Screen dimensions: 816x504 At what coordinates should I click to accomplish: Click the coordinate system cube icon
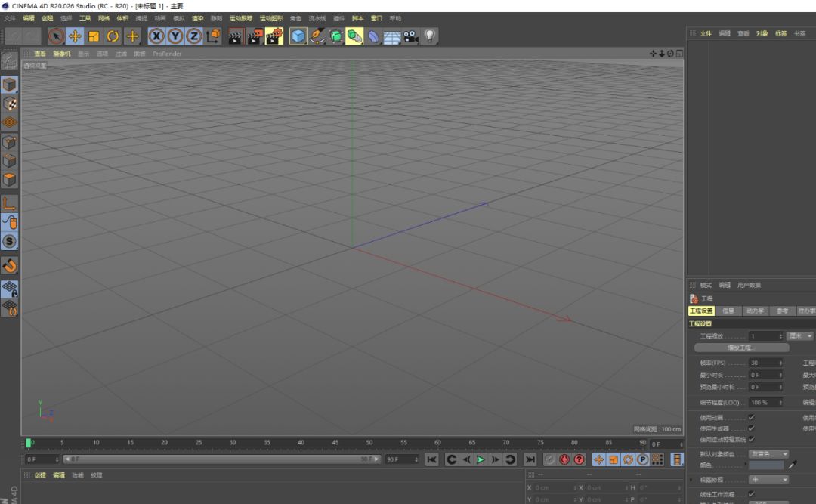coord(213,36)
